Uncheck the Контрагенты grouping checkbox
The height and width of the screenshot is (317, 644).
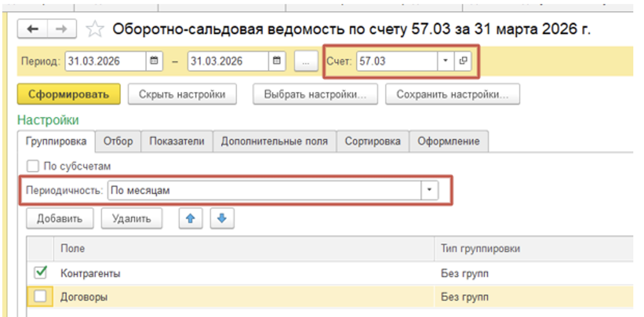tap(40, 273)
